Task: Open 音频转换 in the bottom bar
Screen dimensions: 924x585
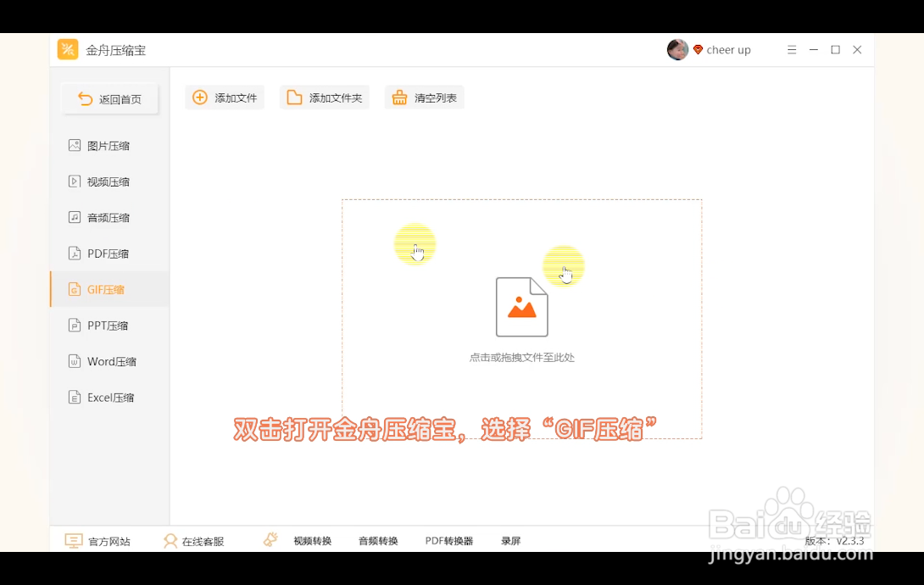Action: click(378, 541)
